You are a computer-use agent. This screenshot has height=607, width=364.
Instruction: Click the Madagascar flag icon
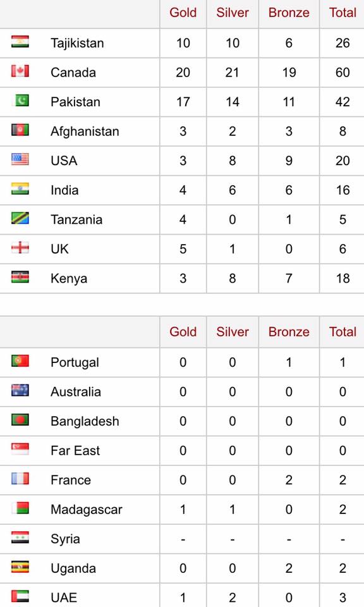(21, 508)
